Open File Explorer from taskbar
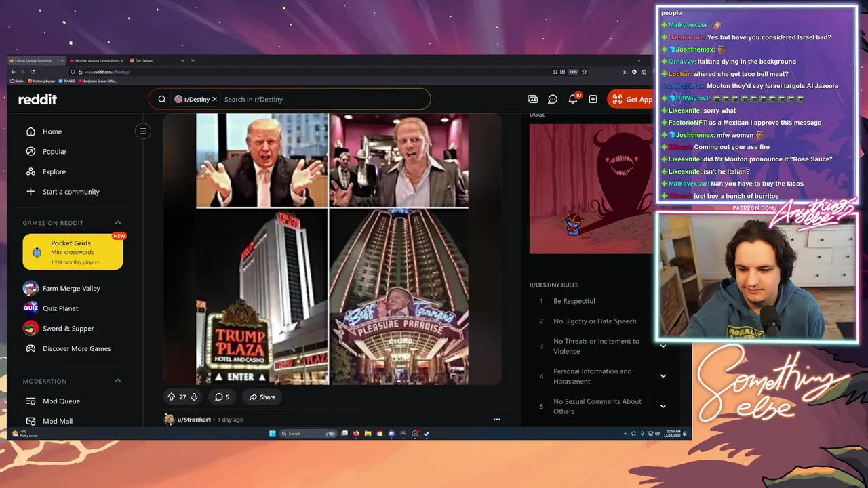This screenshot has width=868, height=488. (368, 434)
